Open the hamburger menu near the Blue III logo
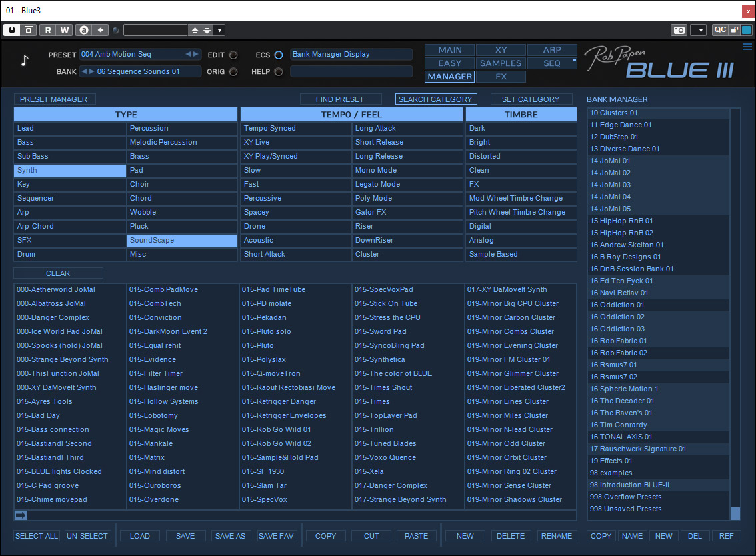 pyautogui.click(x=747, y=47)
